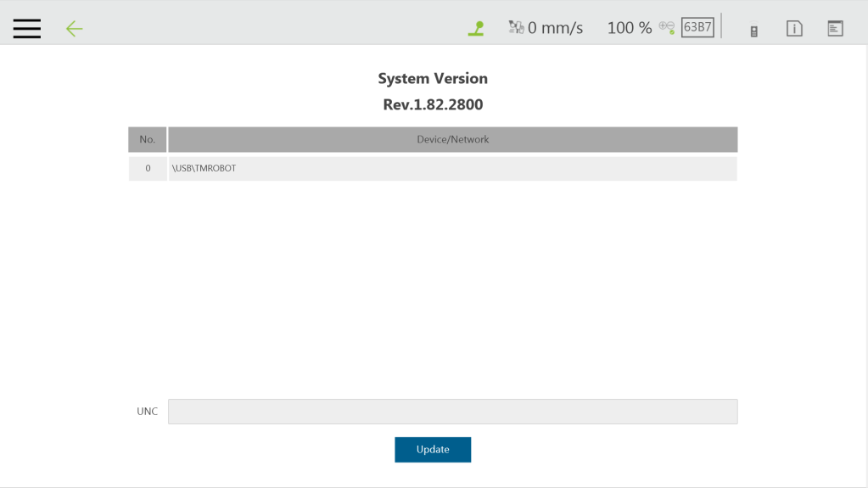
Task: Click the Update button
Action: tap(433, 449)
